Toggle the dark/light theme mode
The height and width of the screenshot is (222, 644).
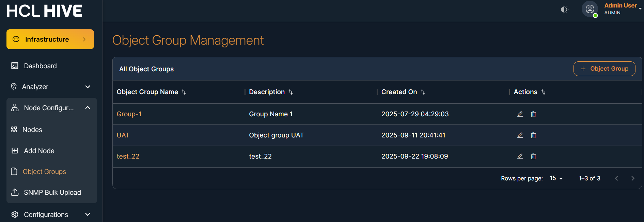[x=564, y=10]
